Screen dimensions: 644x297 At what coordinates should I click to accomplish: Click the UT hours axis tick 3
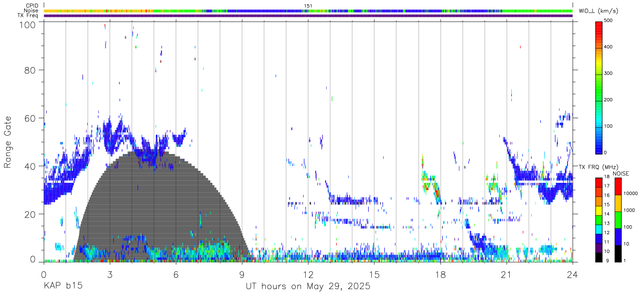click(110, 274)
